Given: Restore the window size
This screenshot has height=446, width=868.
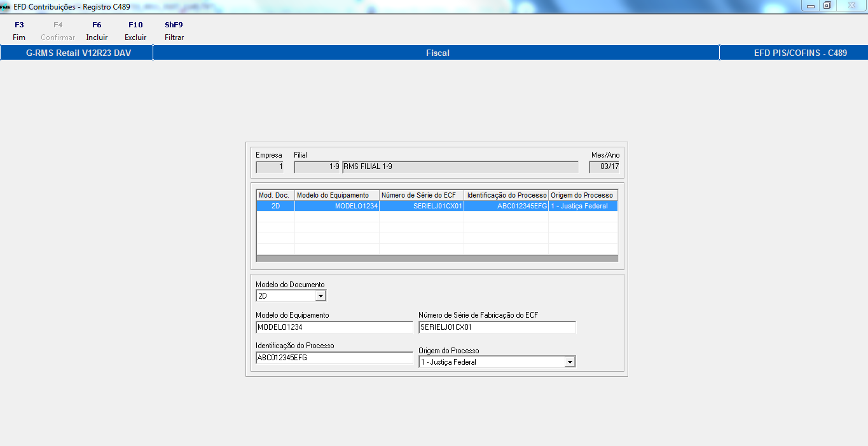Looking at the screenshot, I should (x=827, y=6).
